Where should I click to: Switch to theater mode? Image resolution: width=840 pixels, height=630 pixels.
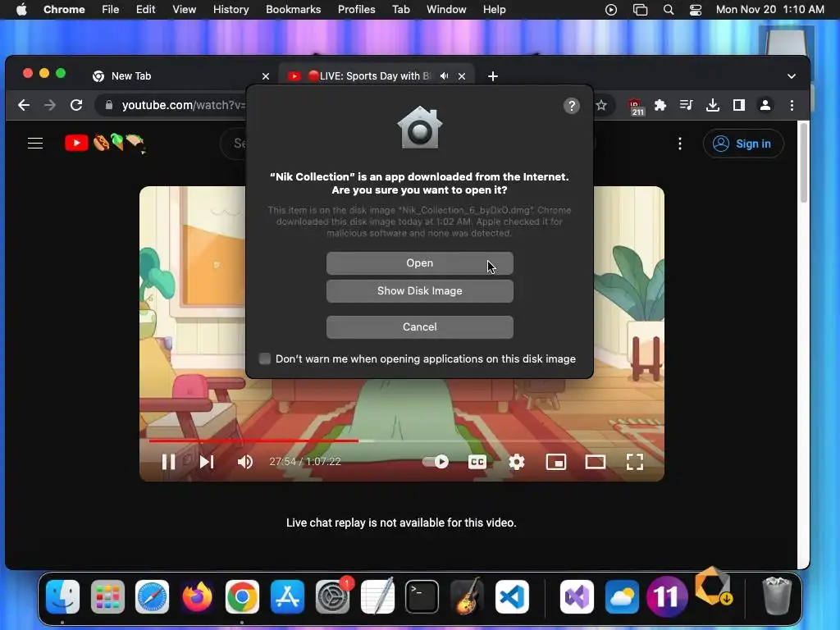coord(596,462)
